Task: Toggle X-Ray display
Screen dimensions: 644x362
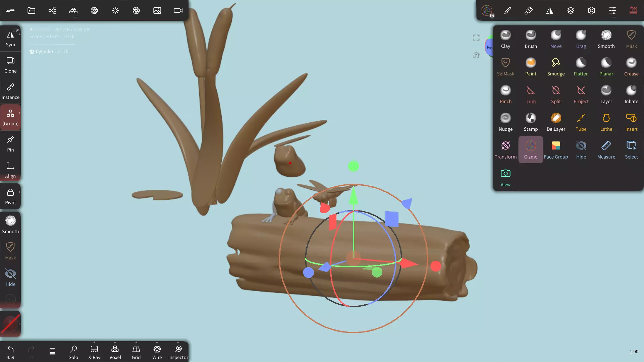Action: (x=94, y=352)
